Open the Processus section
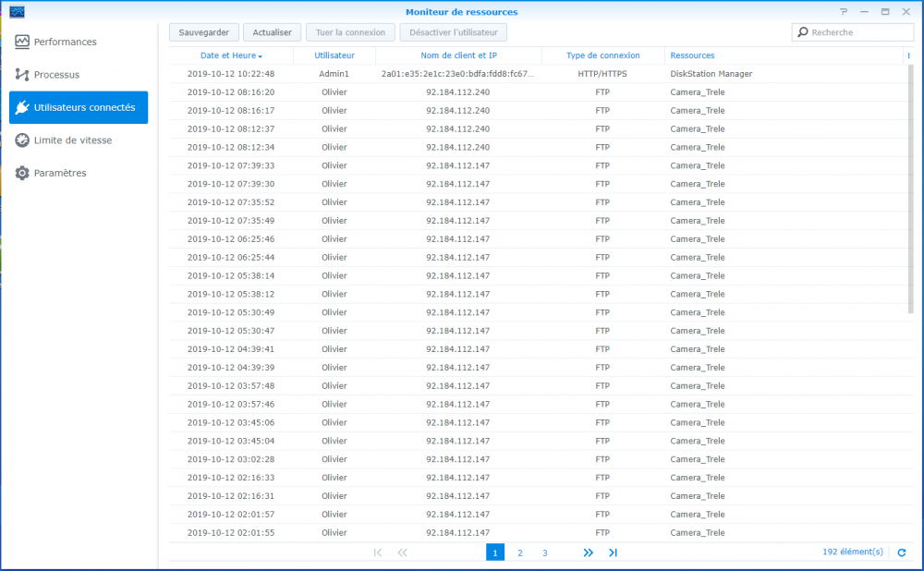 tap(79, 74)
